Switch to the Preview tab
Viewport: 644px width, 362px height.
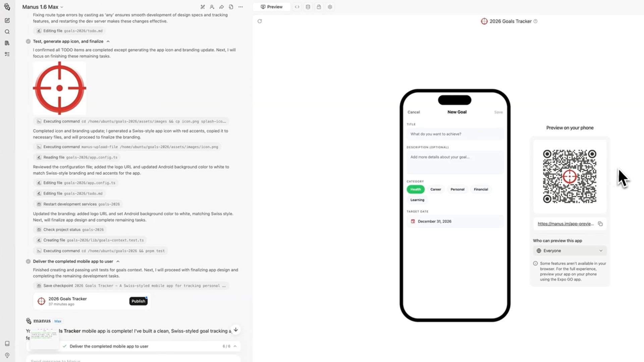(x=272, y=7)
